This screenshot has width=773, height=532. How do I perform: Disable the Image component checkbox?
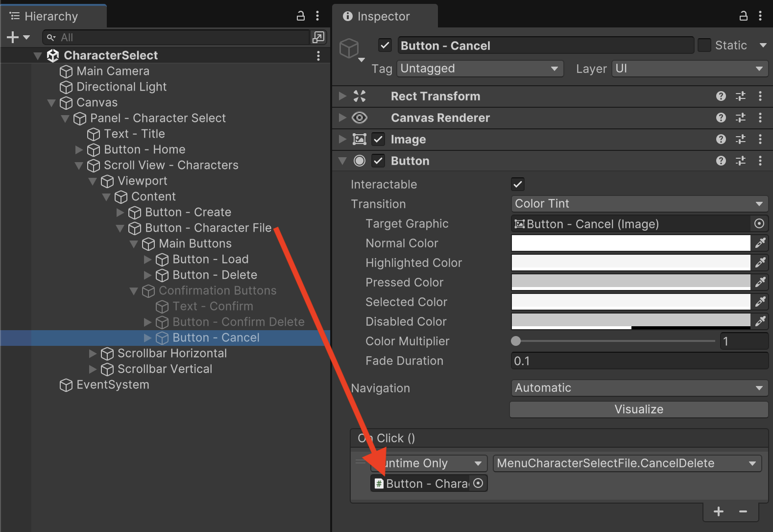click(x=378, y=140)
